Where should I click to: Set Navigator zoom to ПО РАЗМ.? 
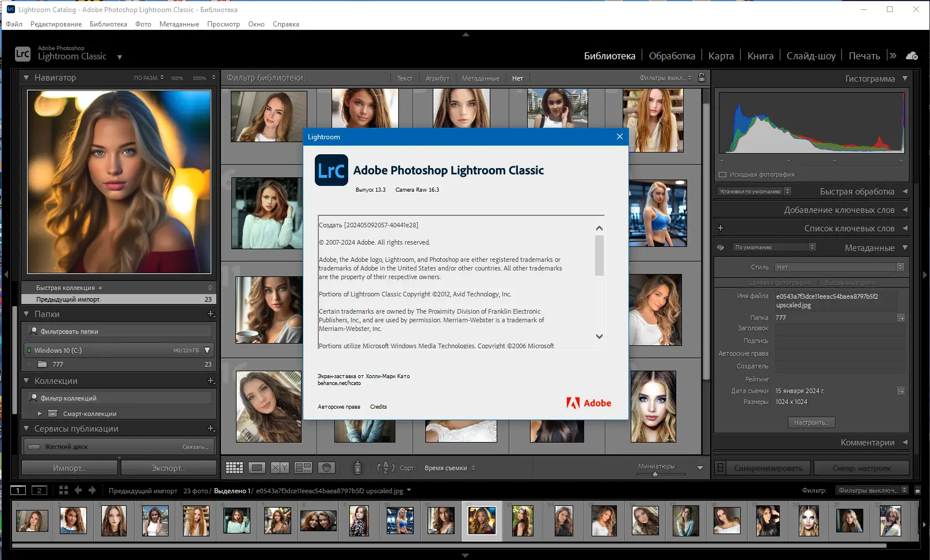tap(146, 78)
